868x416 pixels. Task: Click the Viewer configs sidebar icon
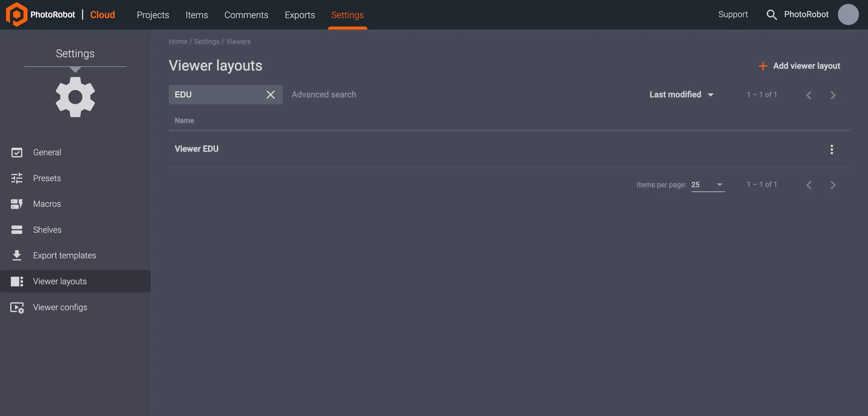pyautogui.click(x=17, y=307)
